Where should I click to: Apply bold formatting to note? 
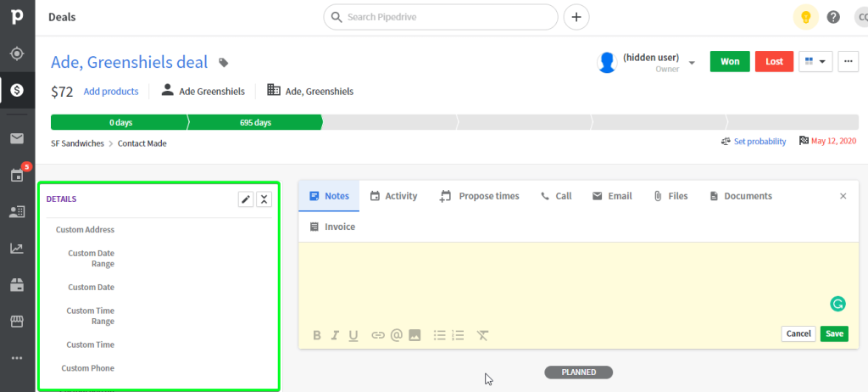[x=317, y=335]
